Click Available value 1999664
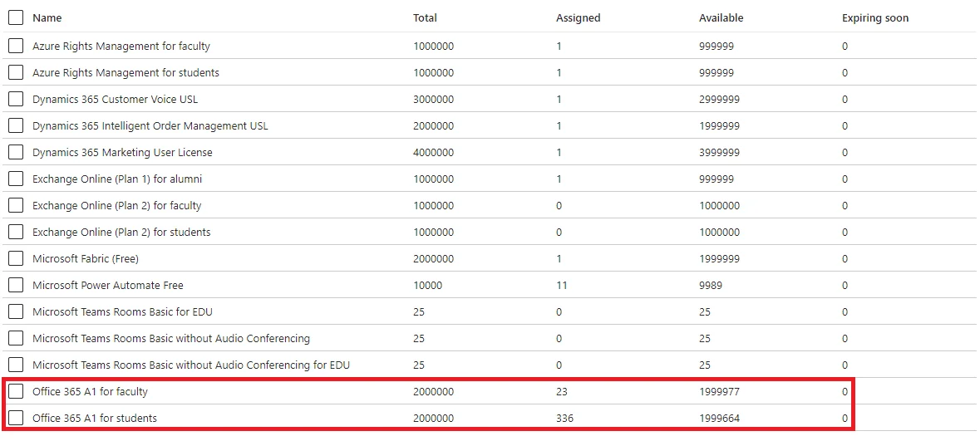The height and width of the screenshot is (441, 980). tap(719, 419)
